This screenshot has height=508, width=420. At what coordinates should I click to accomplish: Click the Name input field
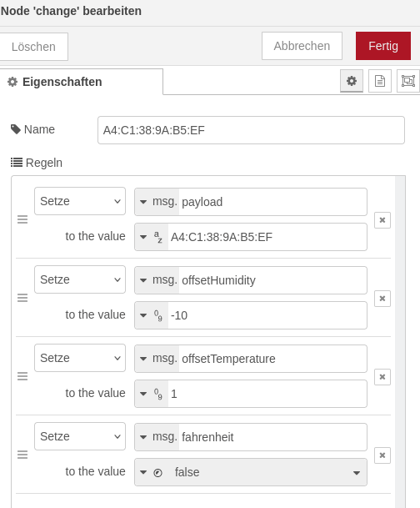251,130
